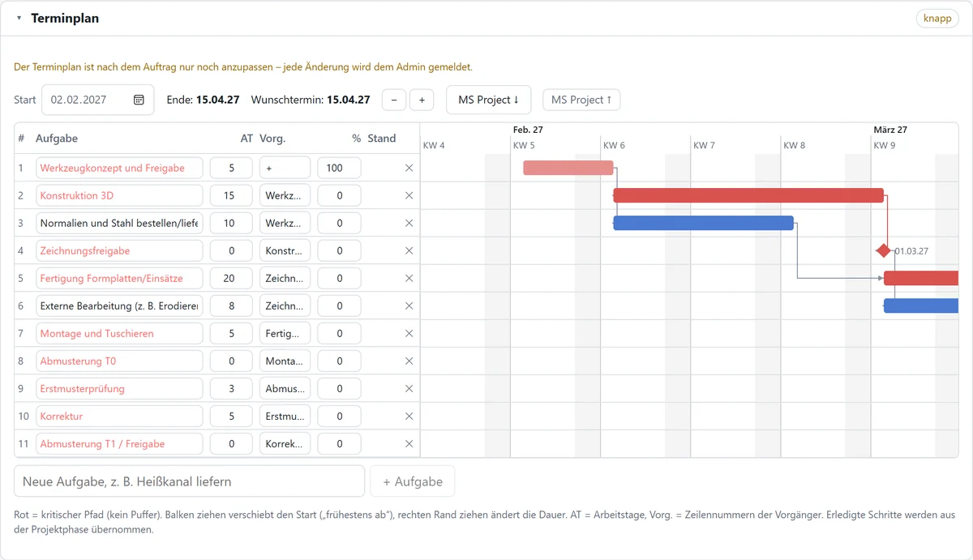Click MS Project upload button
973x560 pixels.
click(581, 100)
